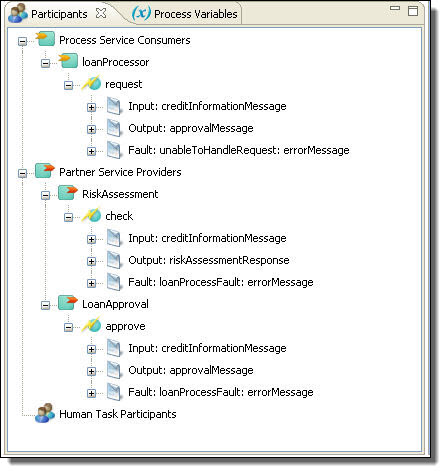Collapse the Partner Service Providers node
Screen dimensions: 446x473
(x=22, y=173)
